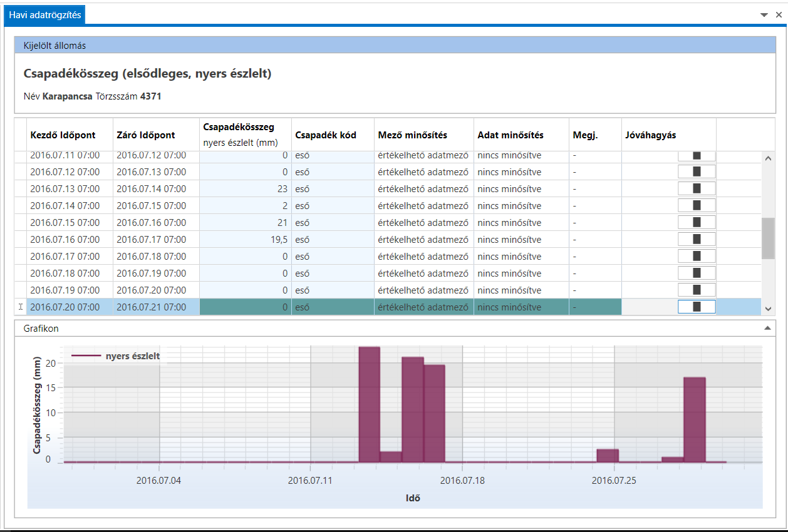Click the 2016.07.11 label on the time axis
The height and width of the screenshot is (532, 788).
pyautogui.click(x=310, y=481)
